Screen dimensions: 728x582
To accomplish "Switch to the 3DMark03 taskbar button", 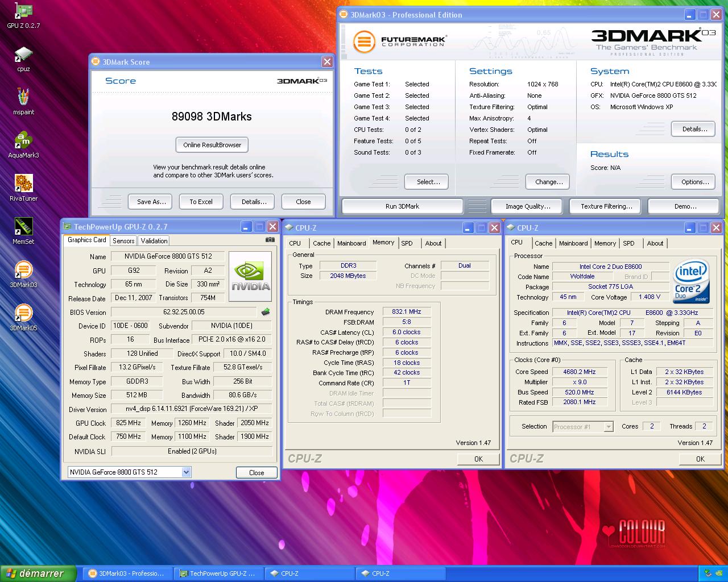I will pos(127,573).
